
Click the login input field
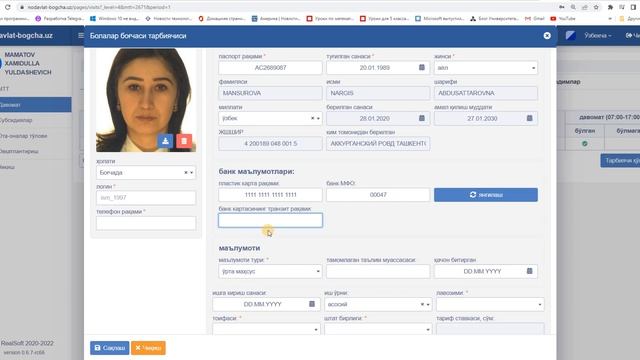click(x=146, y=198)
